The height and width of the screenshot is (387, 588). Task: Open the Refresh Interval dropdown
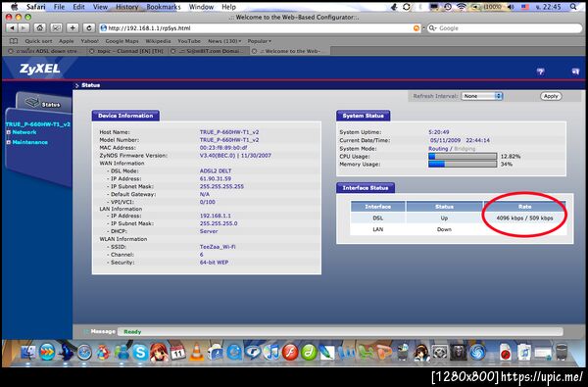pyautogui.click(x=481, y=96)
